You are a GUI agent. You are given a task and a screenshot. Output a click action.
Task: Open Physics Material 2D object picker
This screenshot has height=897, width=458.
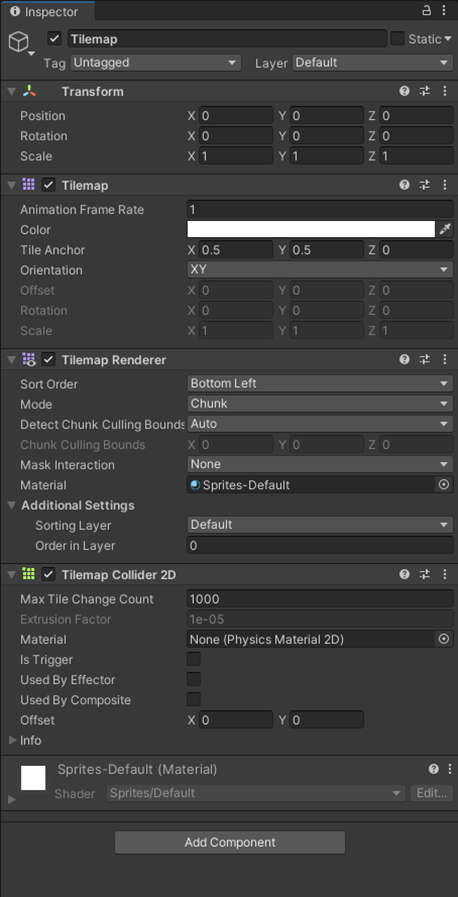tap(444, 639)
